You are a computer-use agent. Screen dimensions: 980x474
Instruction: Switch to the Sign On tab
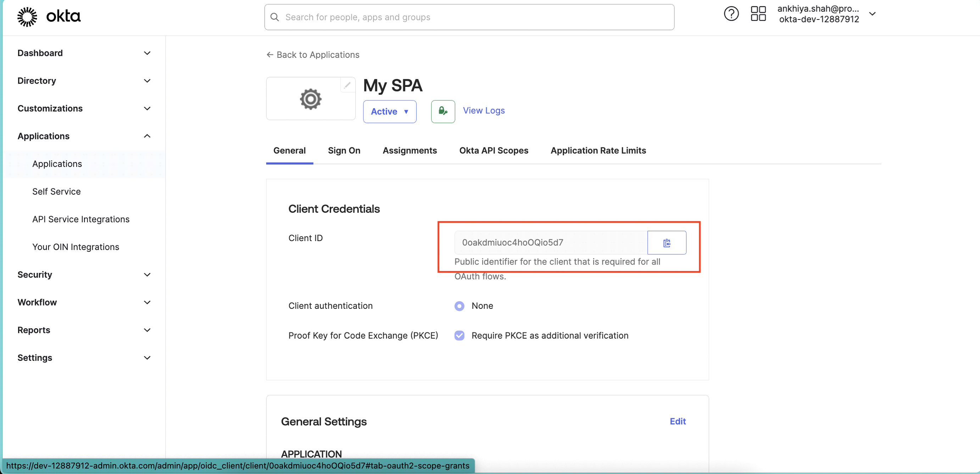(344, 151)
